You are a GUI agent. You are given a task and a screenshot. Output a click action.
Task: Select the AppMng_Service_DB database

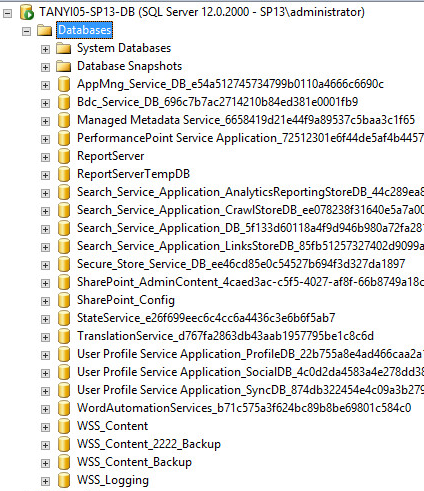point(230,84)
